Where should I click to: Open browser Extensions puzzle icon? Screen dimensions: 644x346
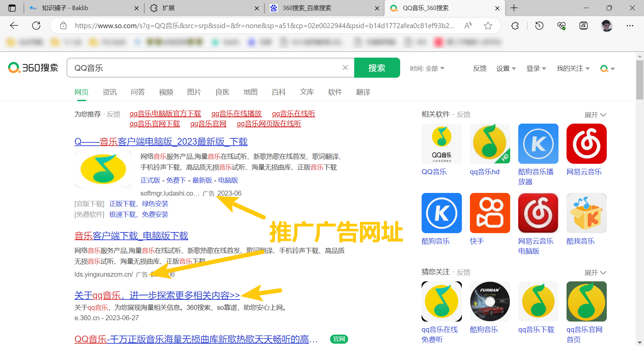[515, 25]
